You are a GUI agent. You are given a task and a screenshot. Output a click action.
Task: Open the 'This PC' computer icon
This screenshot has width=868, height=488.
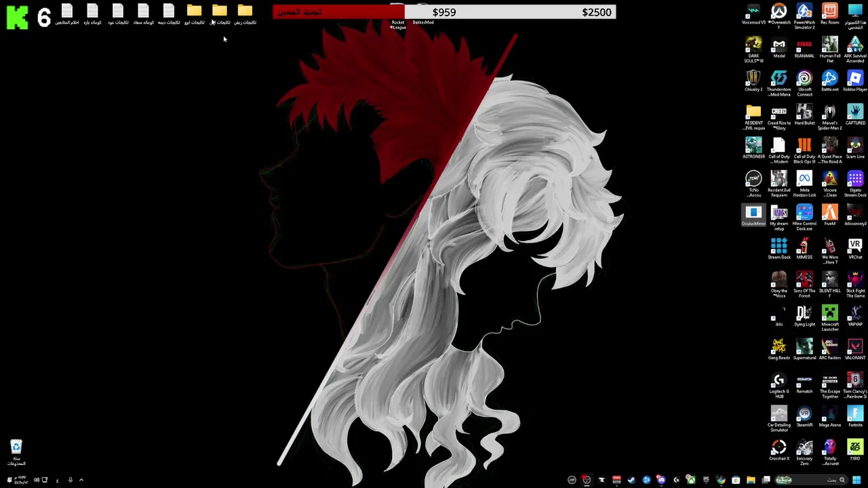coord(855,16)
